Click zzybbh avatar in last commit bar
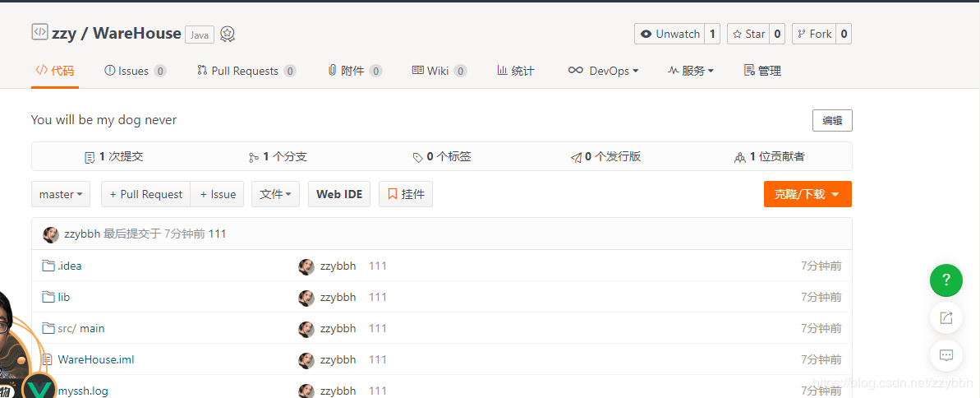The image size is (980, 398). pos(51,234)
